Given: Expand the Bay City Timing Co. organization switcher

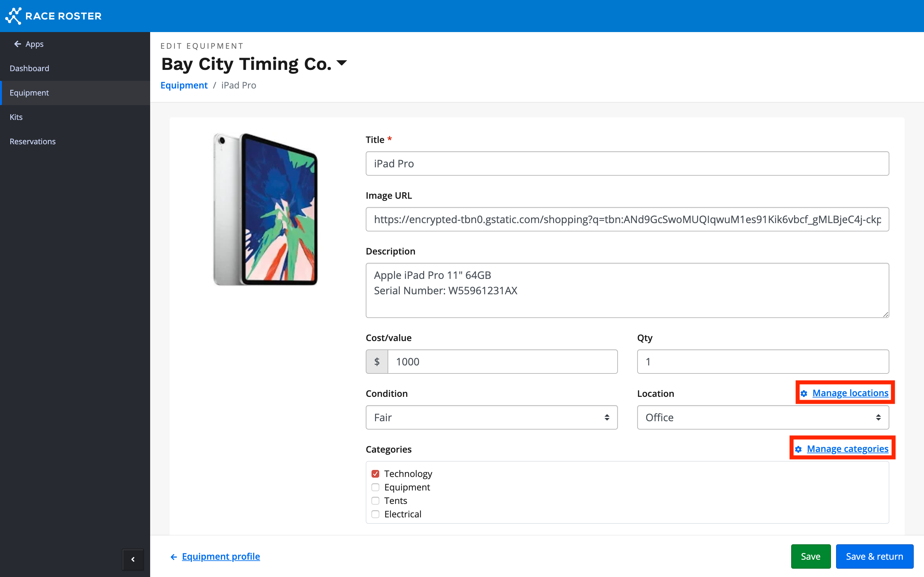Looking at the screenshot, I should coord(342,63).
